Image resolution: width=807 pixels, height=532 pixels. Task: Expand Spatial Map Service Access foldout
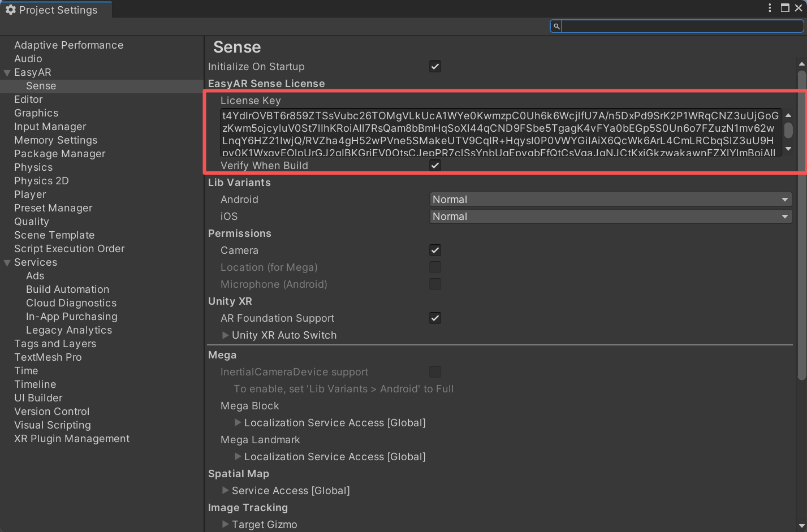click(226, 491)
